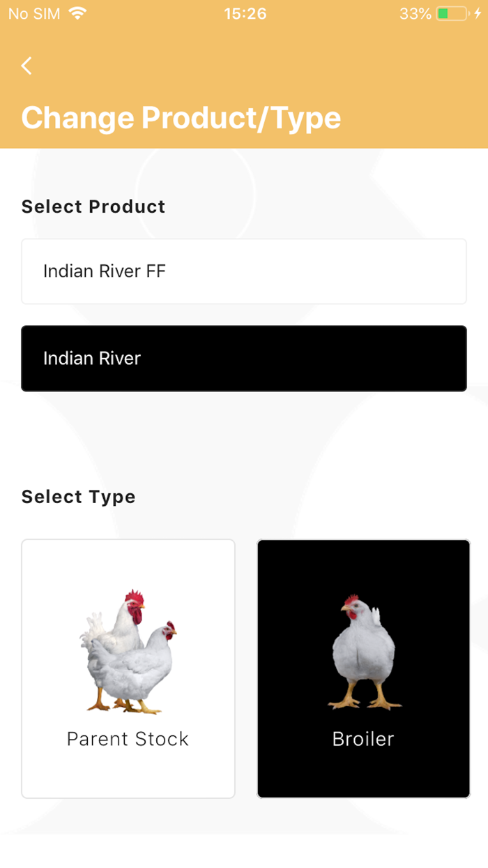Select the Parent Stock type card
The width and height of the screenshot is (488, 868).
pos(128,668)
